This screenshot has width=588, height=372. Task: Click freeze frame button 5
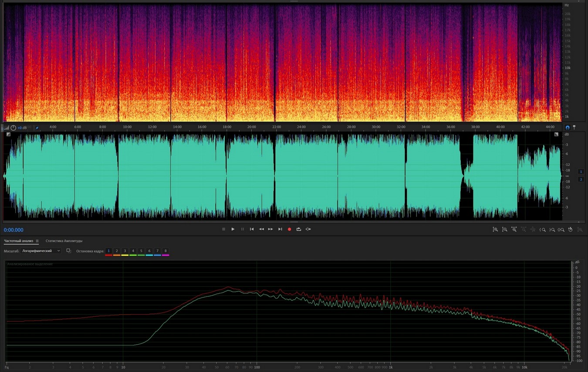tap(141, 251)
